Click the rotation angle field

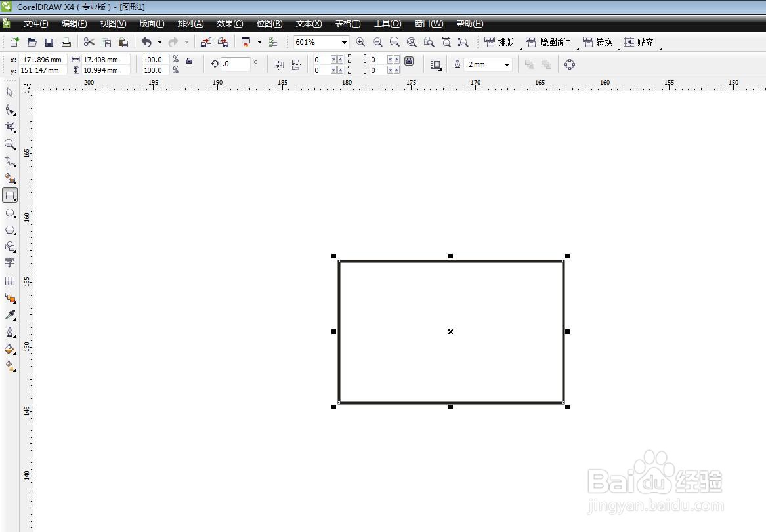[x=236, y=64]
